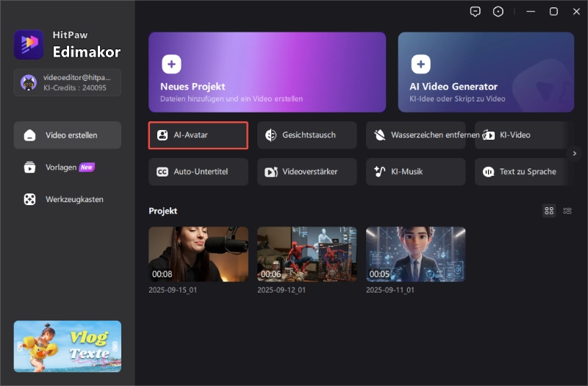The height and width of the screenshot is (386, 588).
Task: Click the plus icon on Neues Projekt
Action: point(171,64)
